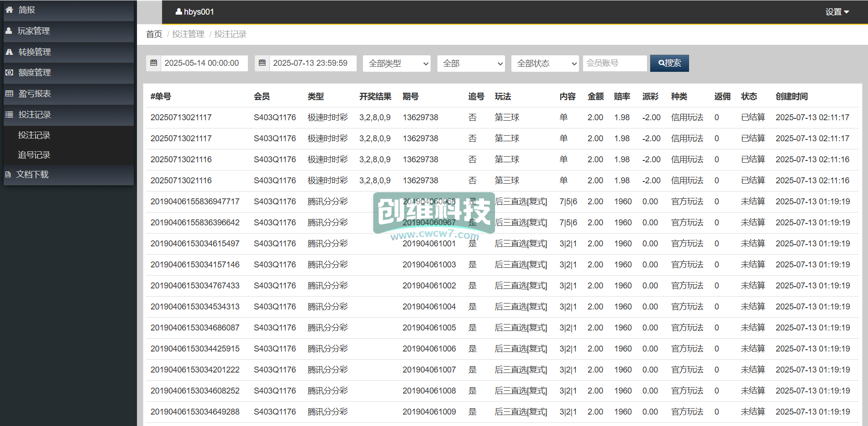
Task: Open the 全部类型 dropdown
Action: tap(397, 63)
